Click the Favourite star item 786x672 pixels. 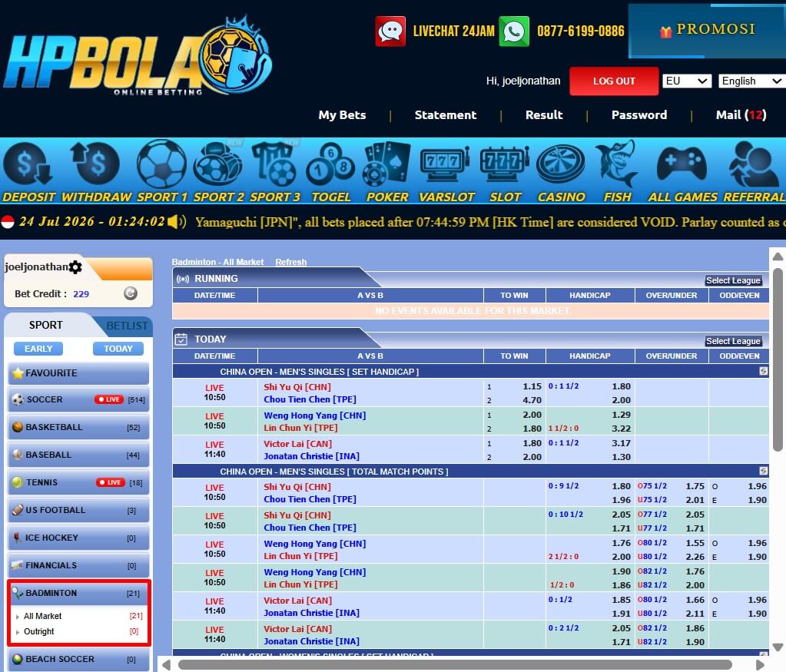(x=78, y=373)
